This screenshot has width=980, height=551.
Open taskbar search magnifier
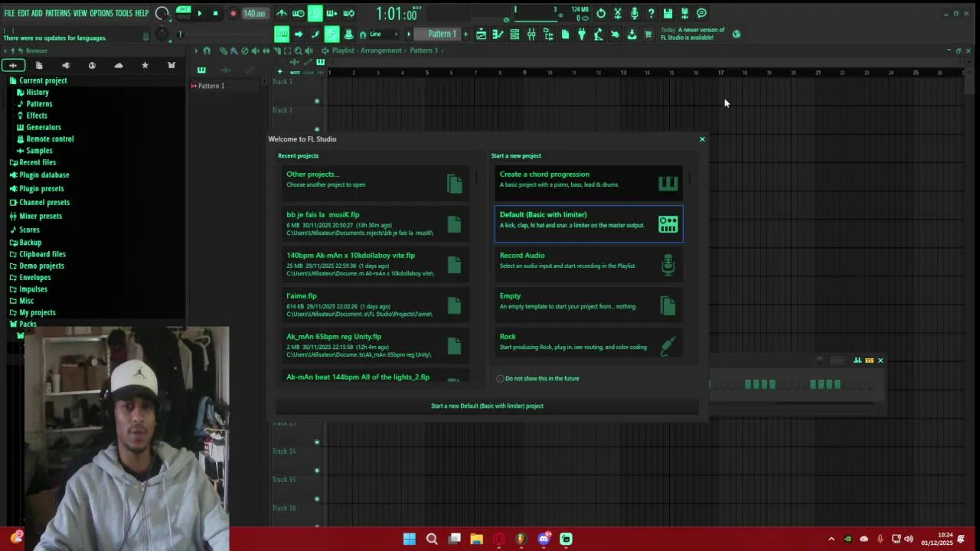[432, 539]
